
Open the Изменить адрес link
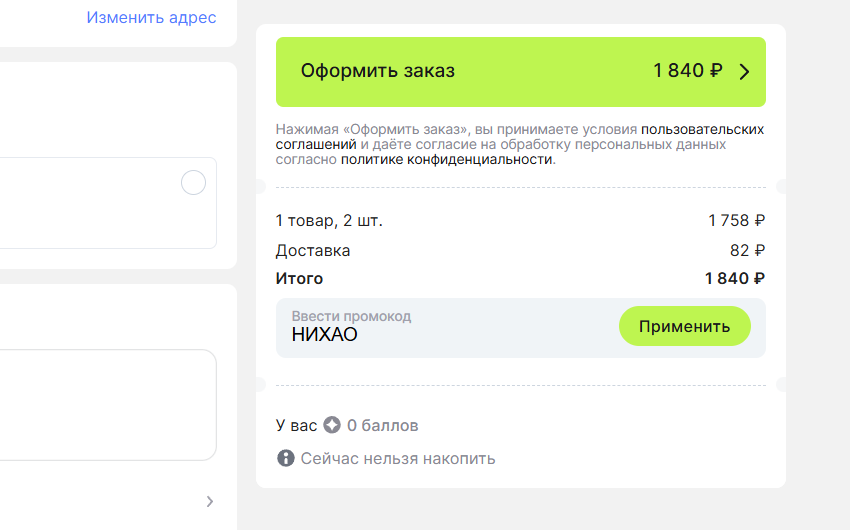point(151,17)
